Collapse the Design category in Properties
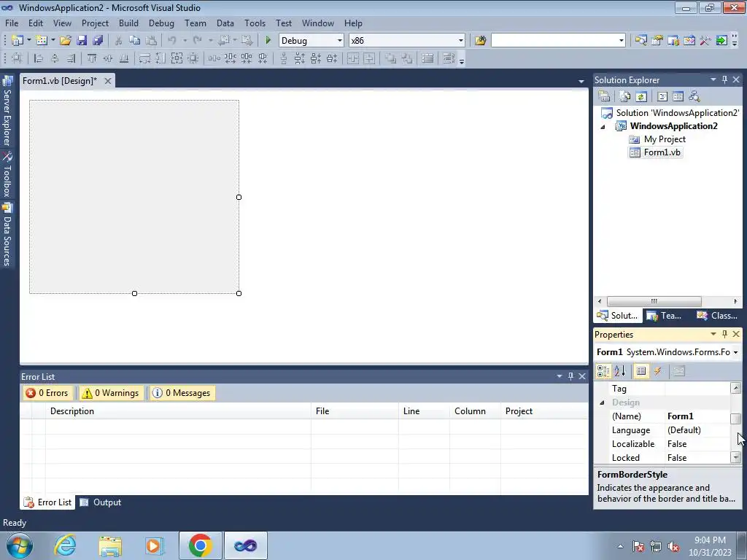The height and width of the screenshot is (560, 747). [602, 402]
